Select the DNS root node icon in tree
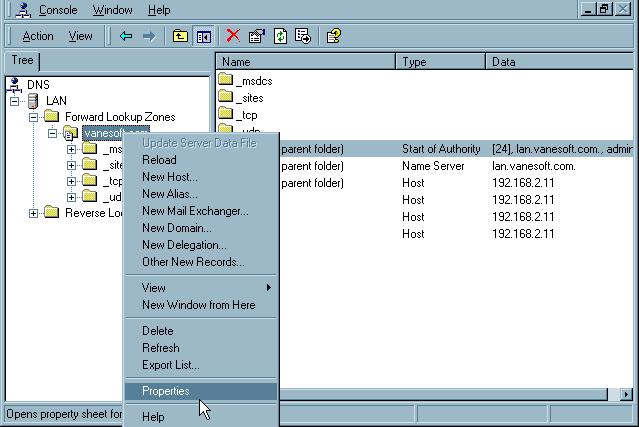The height and width of the screenshot is (427, 639). 14,85
